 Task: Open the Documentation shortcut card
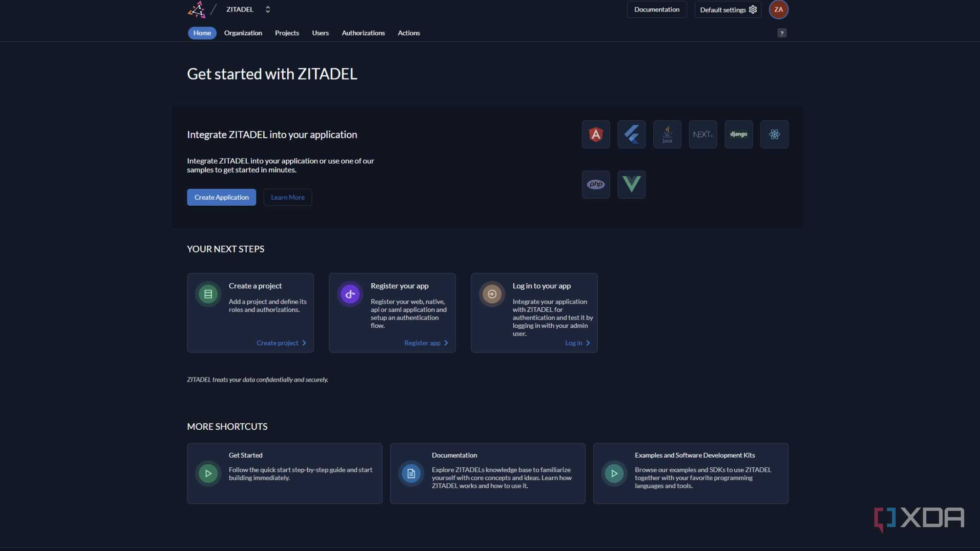[487, 473]
